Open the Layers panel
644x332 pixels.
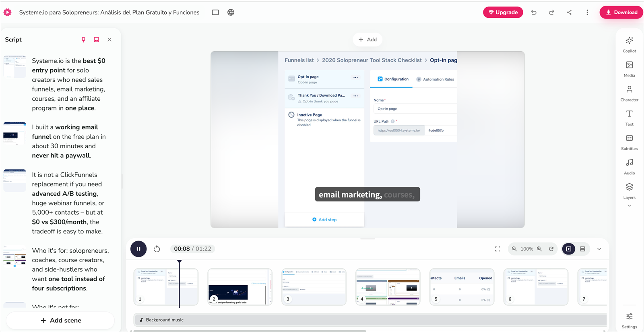[629, 191]
